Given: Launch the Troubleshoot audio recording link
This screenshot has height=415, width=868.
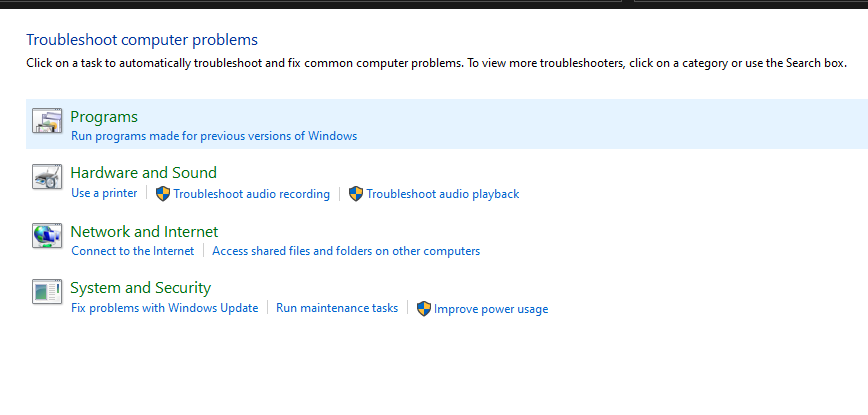Looking at the screenshot, I should click(x=251, y=194).
